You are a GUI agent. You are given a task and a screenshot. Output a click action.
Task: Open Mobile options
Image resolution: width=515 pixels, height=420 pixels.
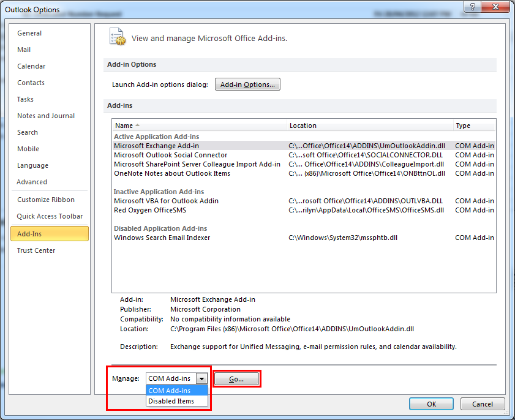coord(28,149)
